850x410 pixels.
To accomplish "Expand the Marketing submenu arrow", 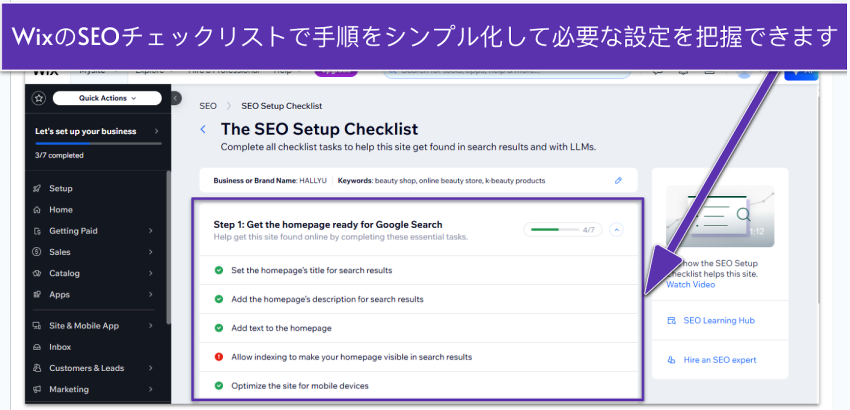I will coord(151,389).
